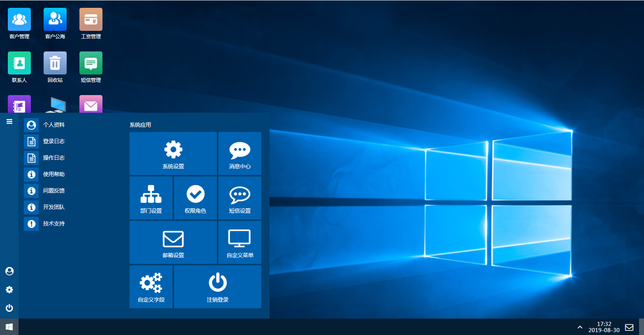Open the 联系人 desktop icon
Image resolution: width=644 pixels, height=335 pixels.
point(19,67)
